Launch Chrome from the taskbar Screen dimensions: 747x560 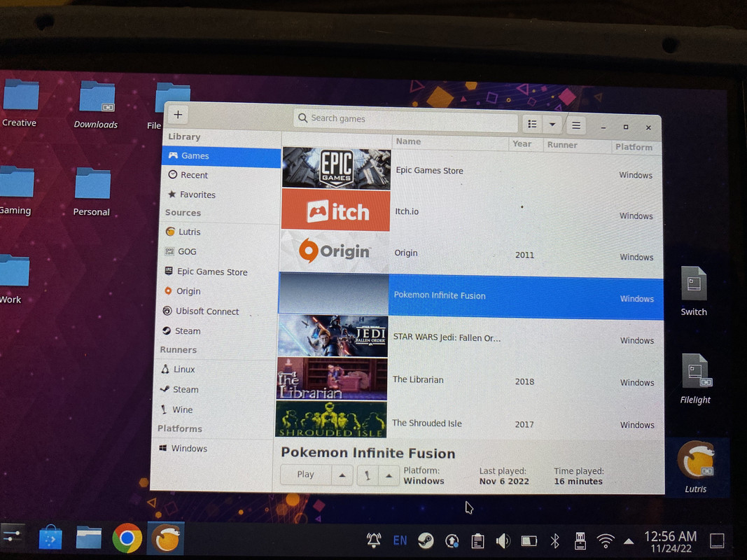coord(127,538)
